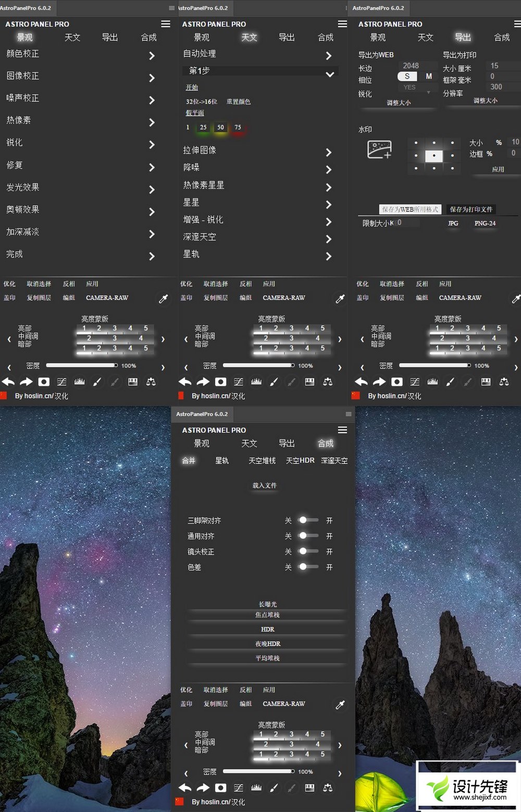Click the 保存为WEB所用格式 button
This screenshot has height=812, width=521.
(410, 209)
